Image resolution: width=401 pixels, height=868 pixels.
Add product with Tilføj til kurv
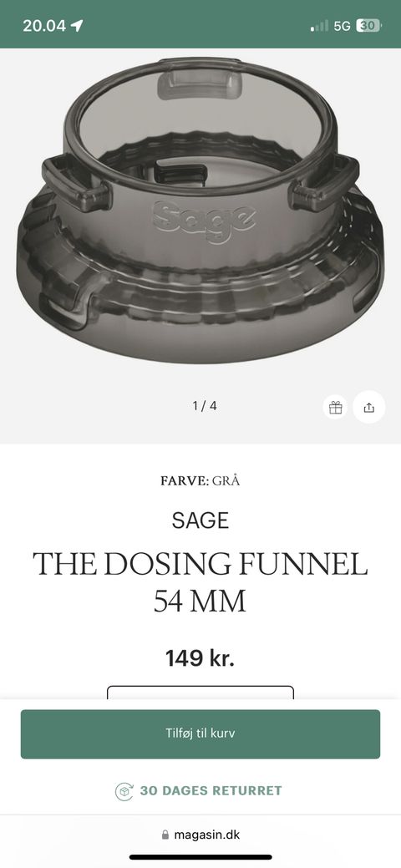coord(200,733)
